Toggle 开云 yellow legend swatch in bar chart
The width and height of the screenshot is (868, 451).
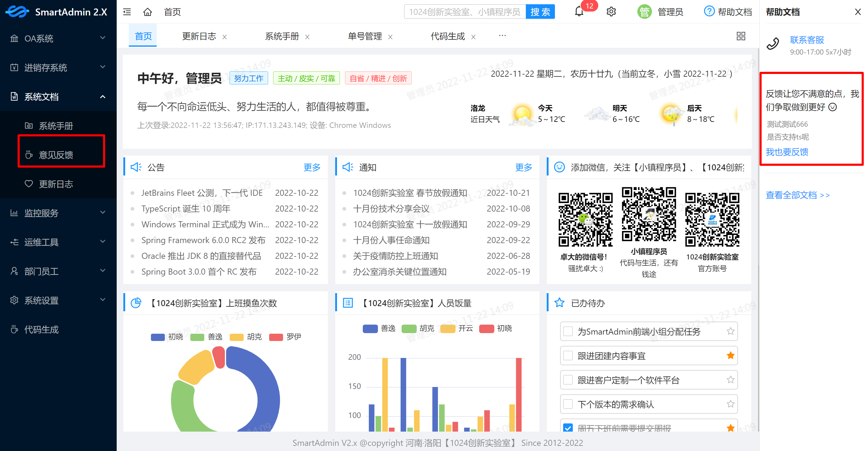(x=448, y=328)
